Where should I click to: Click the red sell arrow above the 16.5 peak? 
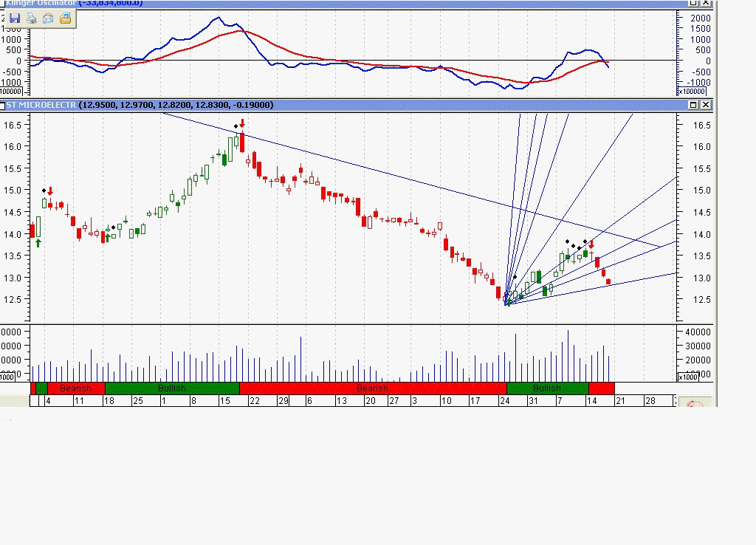pyautogui.click(x=241, y=124)
